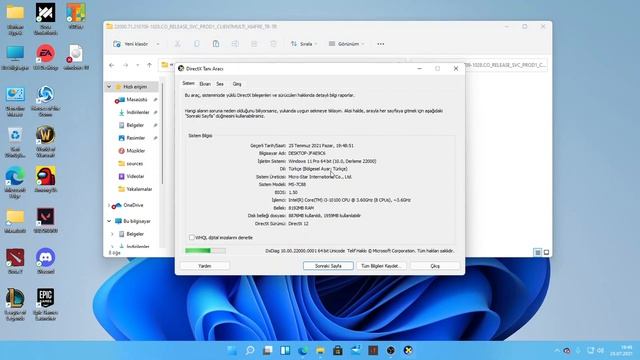Click the Explorer sidebar scrollbar
The height and width of the screenshot is (360, 640).
(162, 133)
